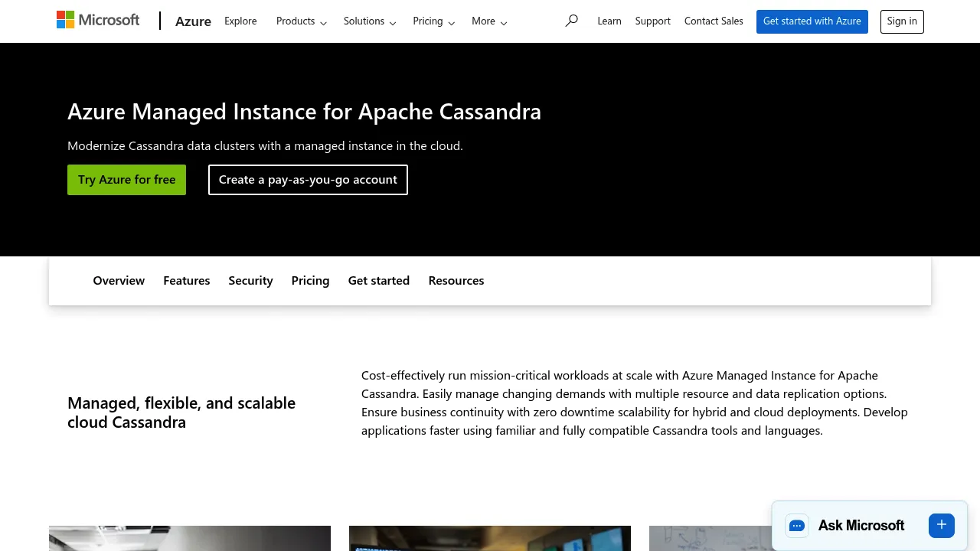The height and width of the screenshot is (551, 980).
Task: Click Get started with Azure button
Action: point(812,21)
